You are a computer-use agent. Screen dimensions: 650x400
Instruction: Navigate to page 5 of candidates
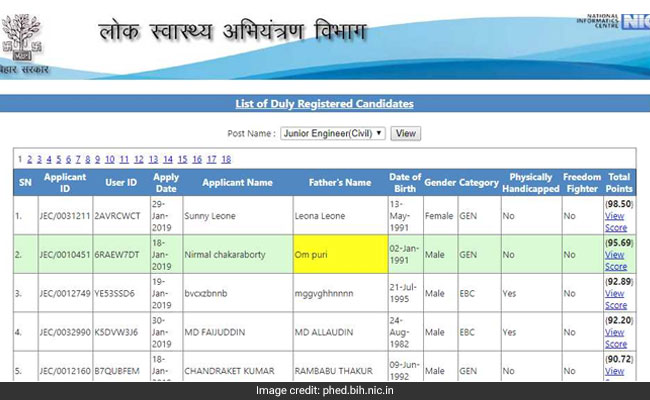pyautogui.click(x=59, y=159)
